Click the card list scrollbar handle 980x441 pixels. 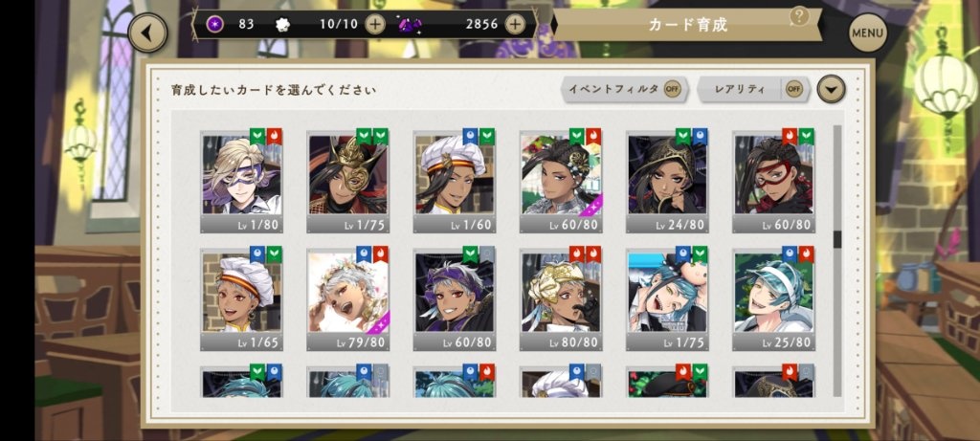[837, 238]
